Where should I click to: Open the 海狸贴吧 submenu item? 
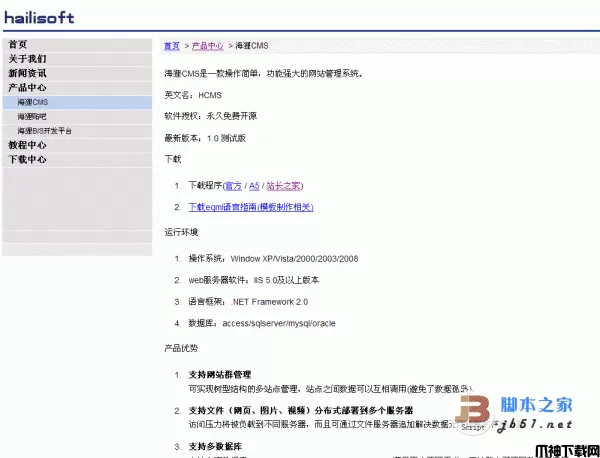[77, 116]
